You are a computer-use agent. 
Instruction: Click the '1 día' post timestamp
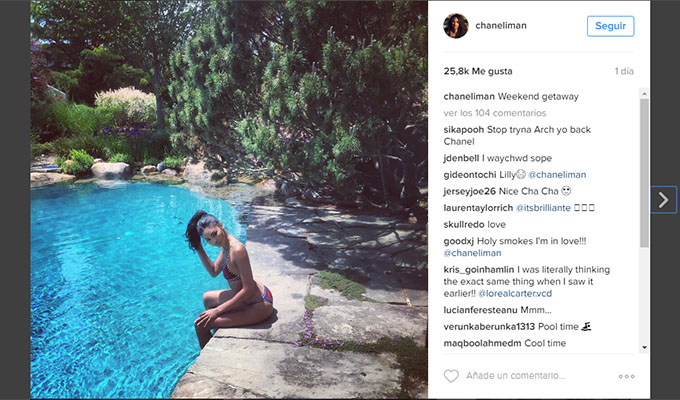(x=624, y=71)
